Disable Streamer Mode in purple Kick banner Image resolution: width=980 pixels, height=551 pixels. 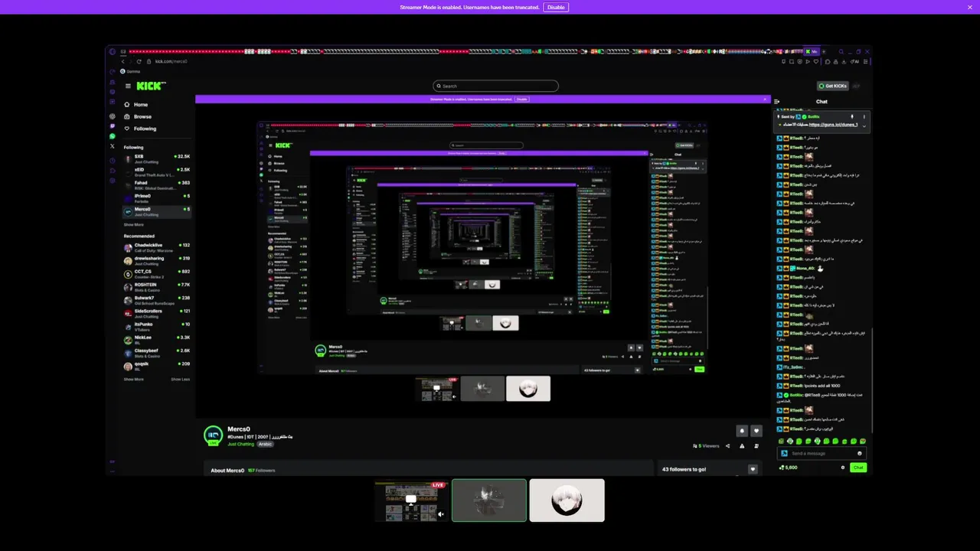coord(521,99)
